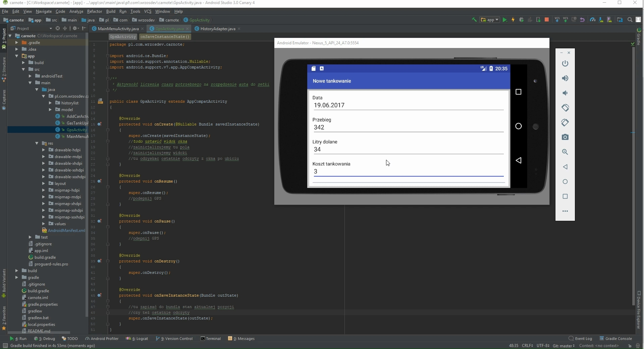This screenshot has height=349, width=644.
Task: Open the app run configuration dropdown
Action: tap(490, 20)
